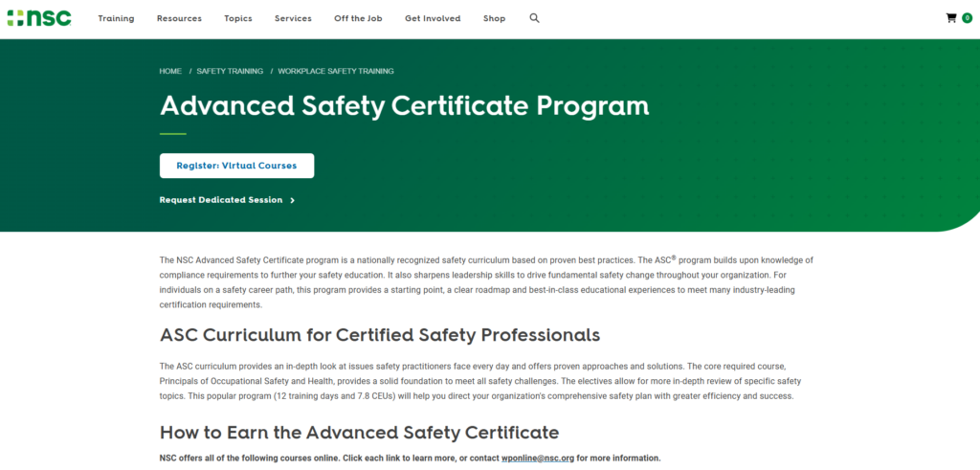Click the Advanced Safety Certificate Program title
The image size is (980, 470).
tap(405, 106)
